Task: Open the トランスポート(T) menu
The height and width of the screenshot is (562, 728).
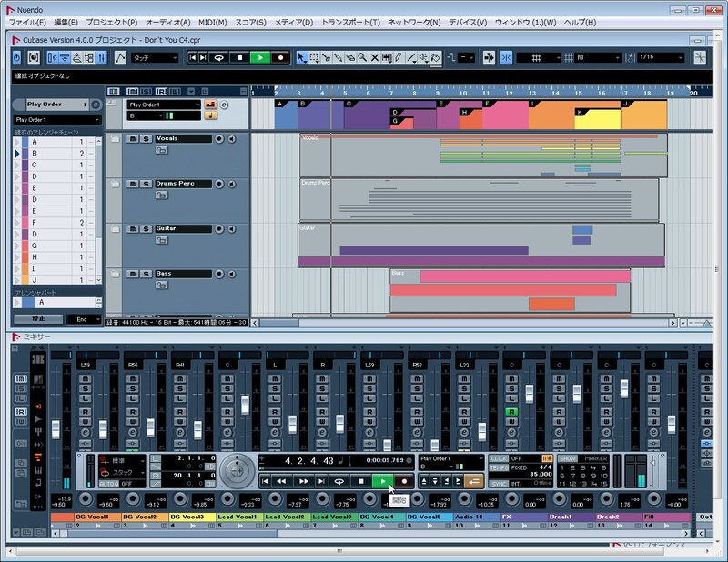Action: (350, 21)
